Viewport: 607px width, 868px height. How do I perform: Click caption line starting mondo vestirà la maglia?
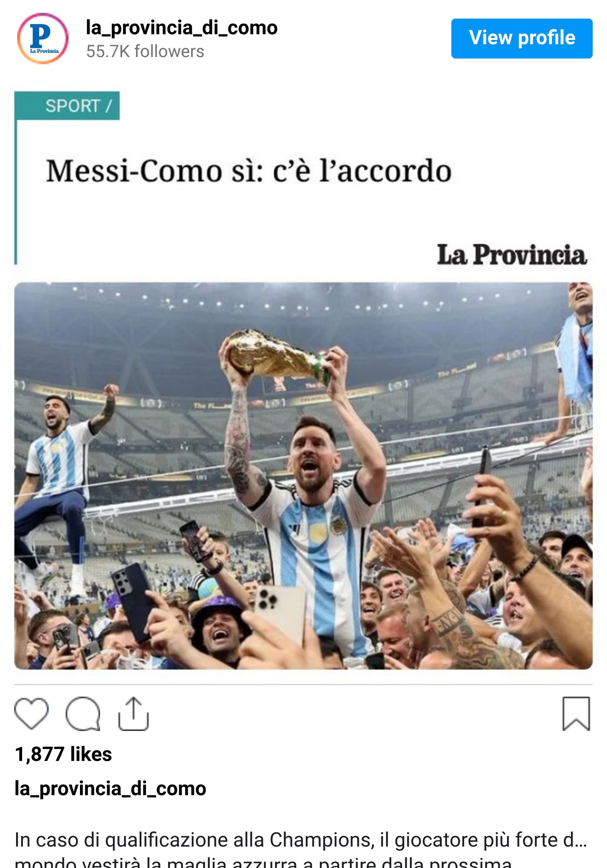pyautogui.click(x=263, y=863)
